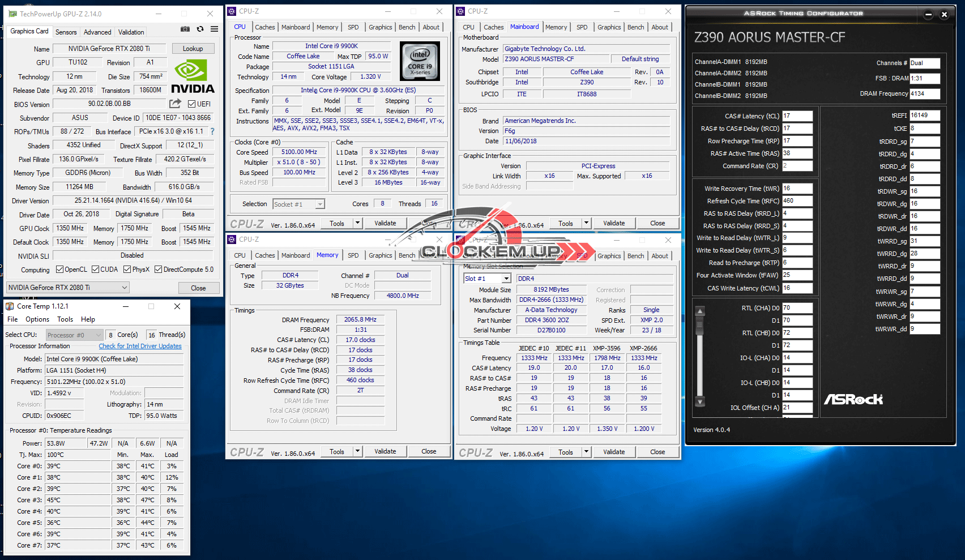
Task: Click the Lookup button in GPU-Z
Action: coord(193,49)
